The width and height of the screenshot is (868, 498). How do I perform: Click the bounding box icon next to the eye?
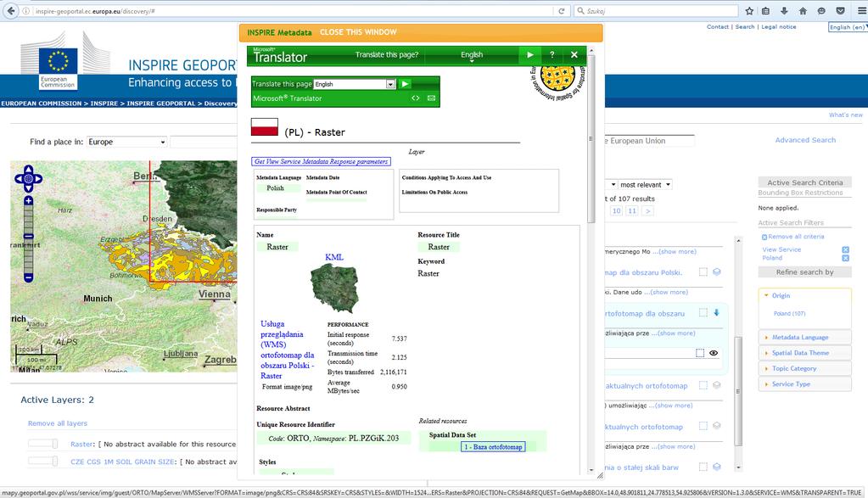[x=700, y=353]
